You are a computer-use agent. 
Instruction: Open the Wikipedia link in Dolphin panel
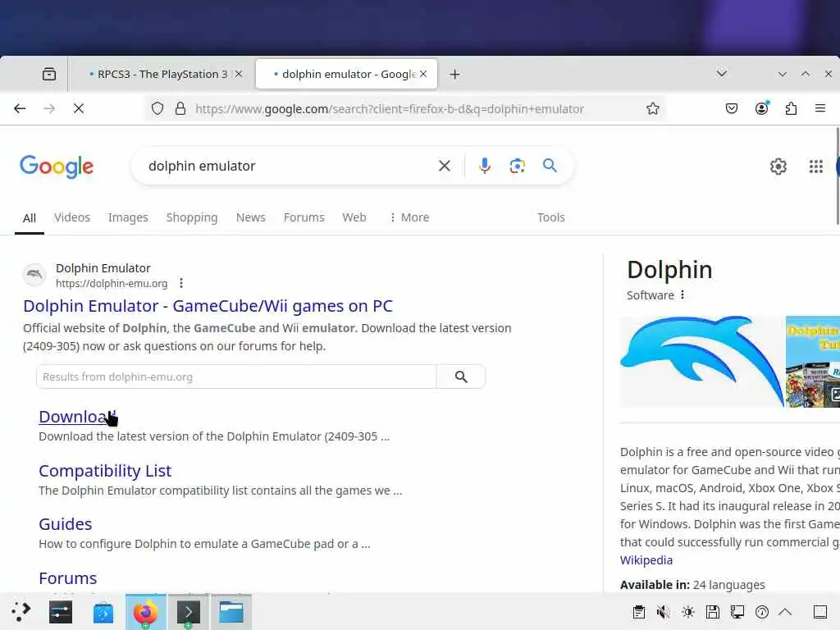coord(646,560)
